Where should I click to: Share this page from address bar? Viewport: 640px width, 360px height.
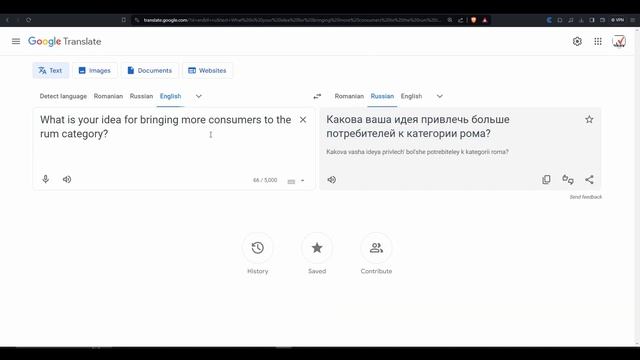coord(460,20)
